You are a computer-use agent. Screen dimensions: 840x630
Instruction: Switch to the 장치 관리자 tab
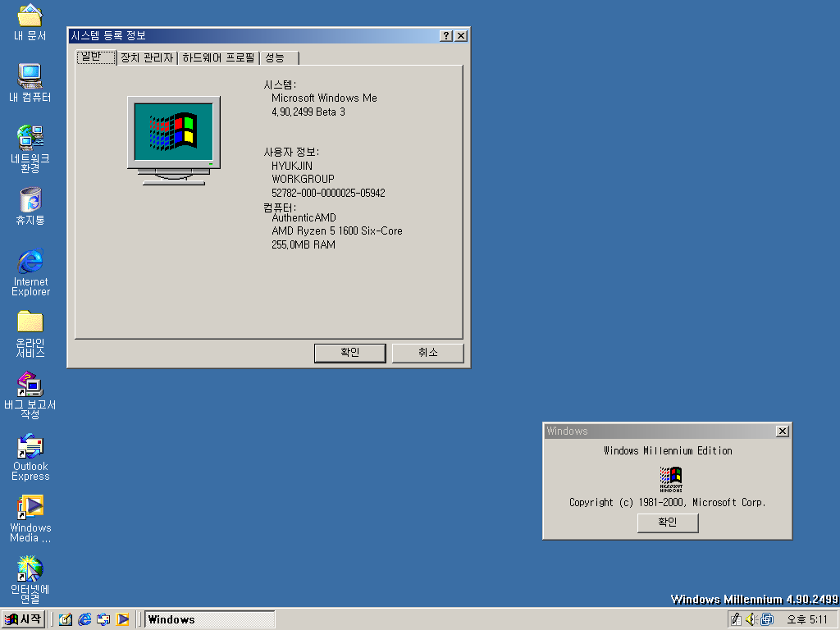point(147,58)
